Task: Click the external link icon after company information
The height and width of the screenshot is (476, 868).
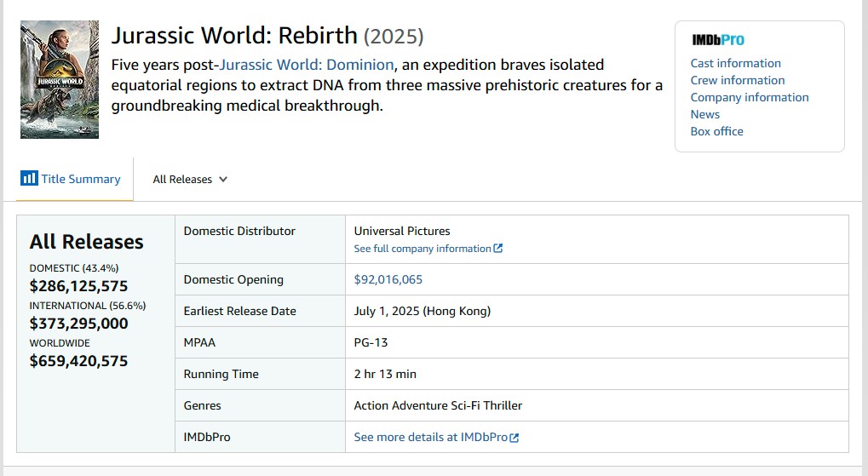Action: coord(498,249)
